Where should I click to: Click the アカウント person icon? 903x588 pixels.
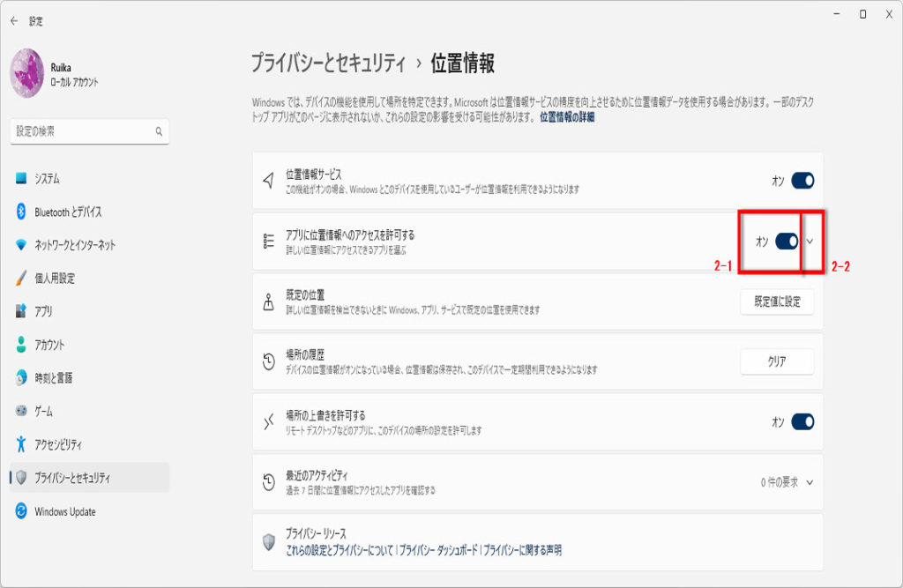21,345
